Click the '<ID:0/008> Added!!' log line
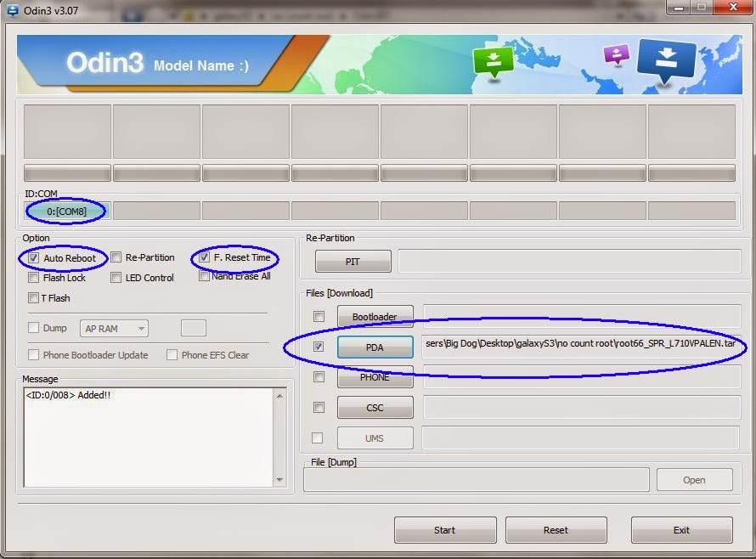 (x=68, y=395)
